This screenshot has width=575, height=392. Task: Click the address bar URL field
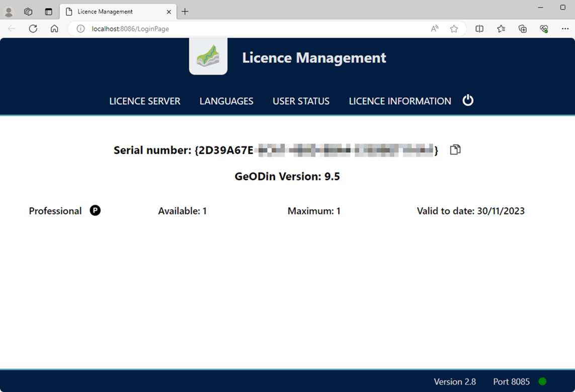[x=252, y=29]
